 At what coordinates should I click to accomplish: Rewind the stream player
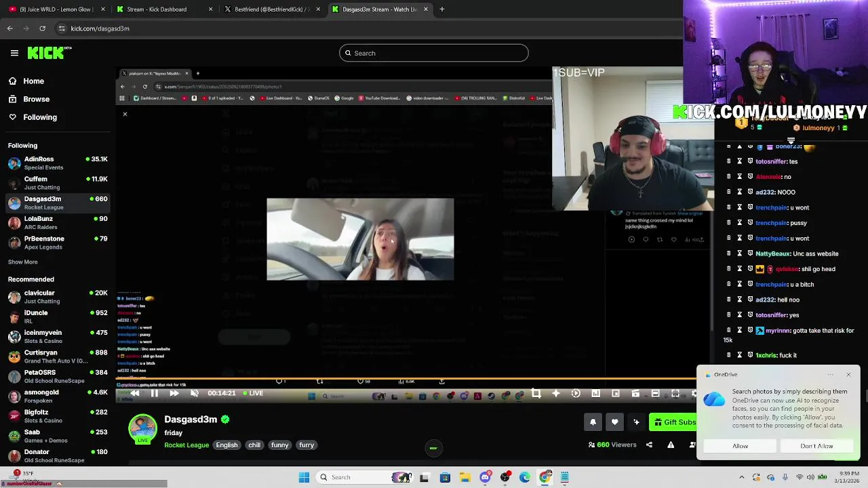(x=135, y=393)
